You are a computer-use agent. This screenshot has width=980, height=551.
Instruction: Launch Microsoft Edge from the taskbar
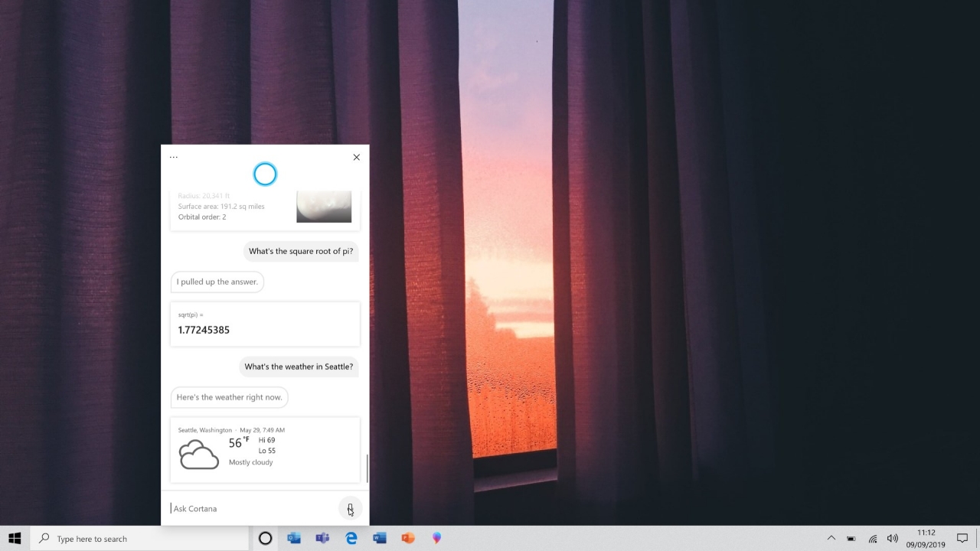351,539
